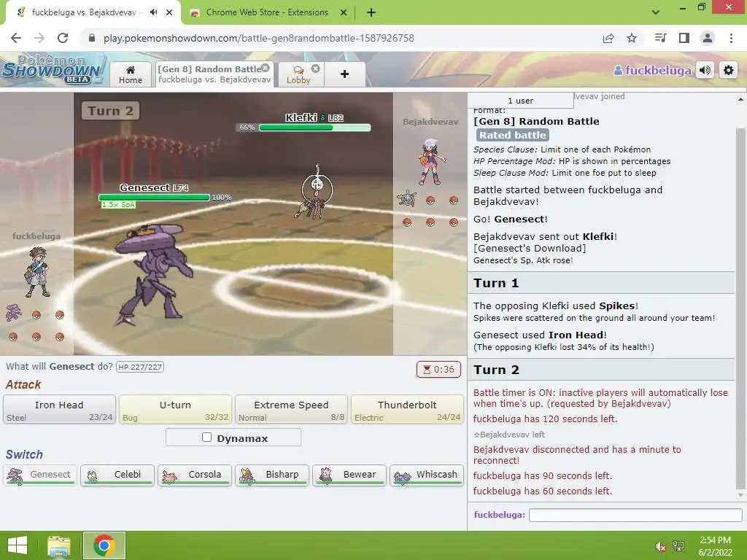Mute the battle tab via speaker icon
The width and height of the screenshot is (747, 560).
pyautogui.click(x=153, y=12)
